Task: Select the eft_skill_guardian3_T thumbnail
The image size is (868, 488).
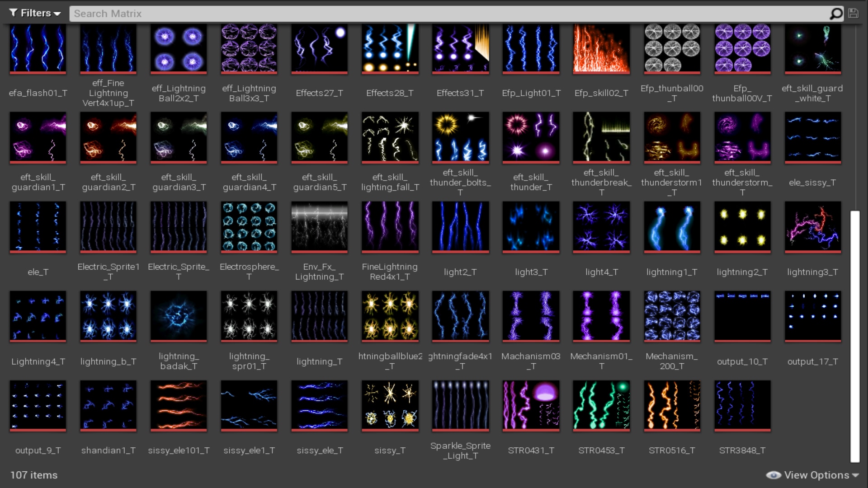Action: [178, 137]
